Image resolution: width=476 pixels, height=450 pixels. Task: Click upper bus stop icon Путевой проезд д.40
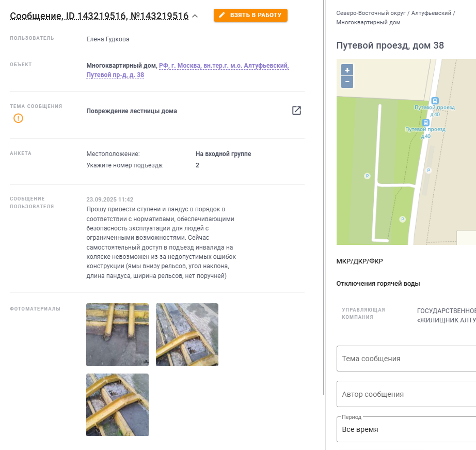click(435, 101)
